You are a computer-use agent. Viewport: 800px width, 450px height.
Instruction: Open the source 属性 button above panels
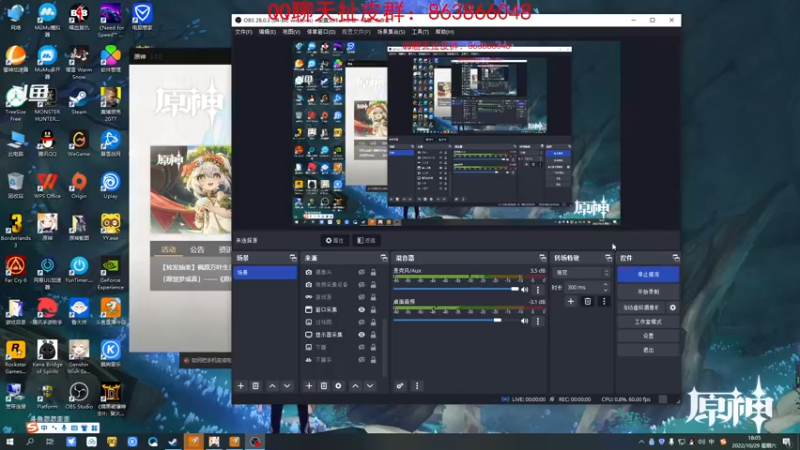335,240
